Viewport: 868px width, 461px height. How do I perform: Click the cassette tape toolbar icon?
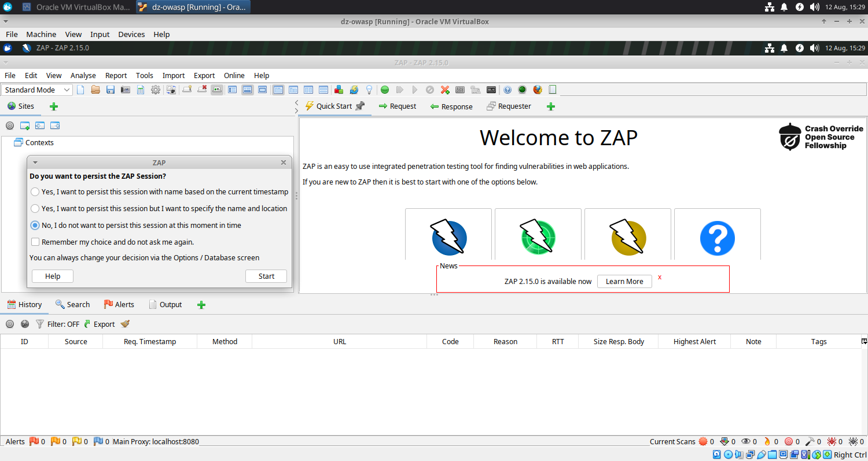(491, 90)
